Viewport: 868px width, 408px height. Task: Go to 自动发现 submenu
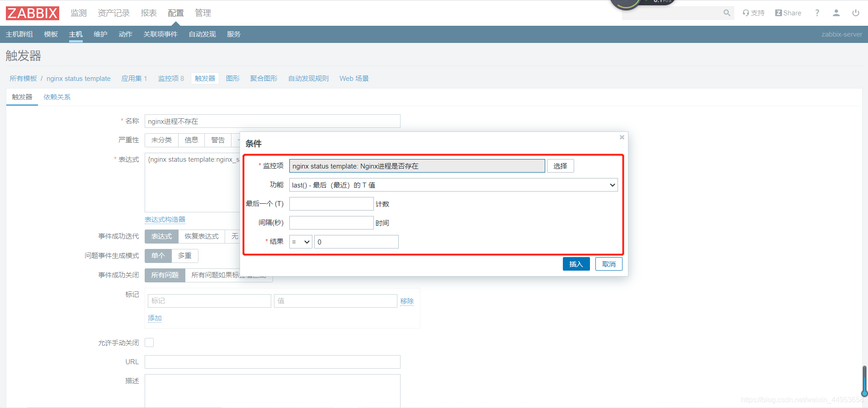pyautogui.click(x=202, y=34)
